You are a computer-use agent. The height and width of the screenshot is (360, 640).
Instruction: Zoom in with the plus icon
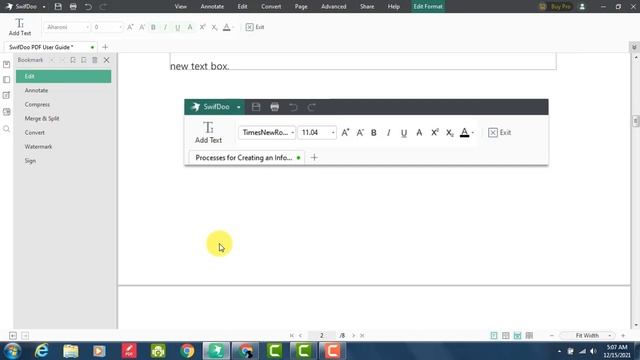click(623, 336)
